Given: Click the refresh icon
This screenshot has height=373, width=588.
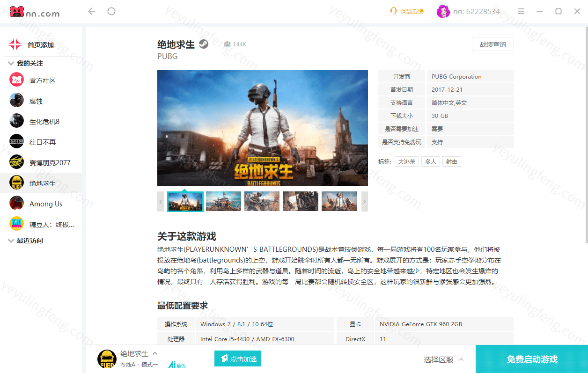Looking at the screenshot, I should 111,11.
